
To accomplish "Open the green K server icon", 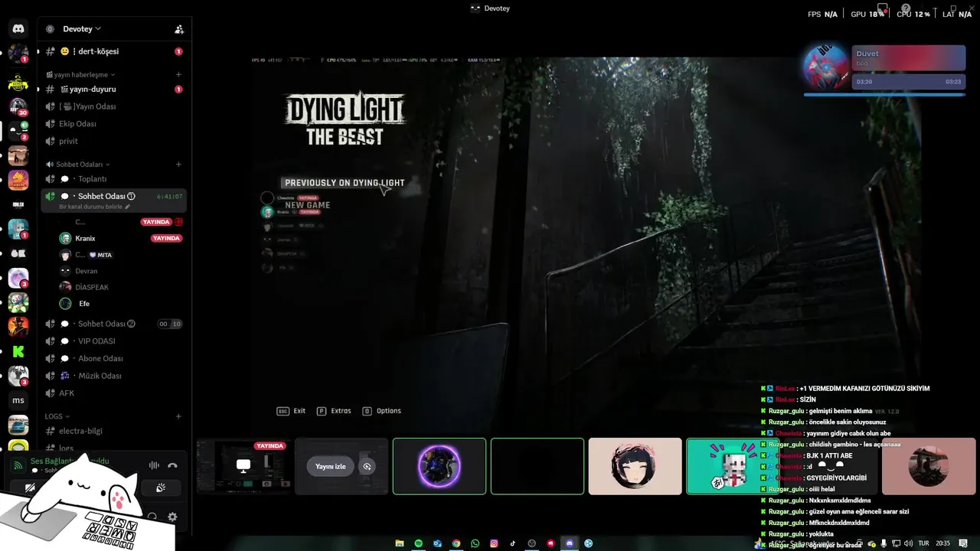I will coord(18,351).
